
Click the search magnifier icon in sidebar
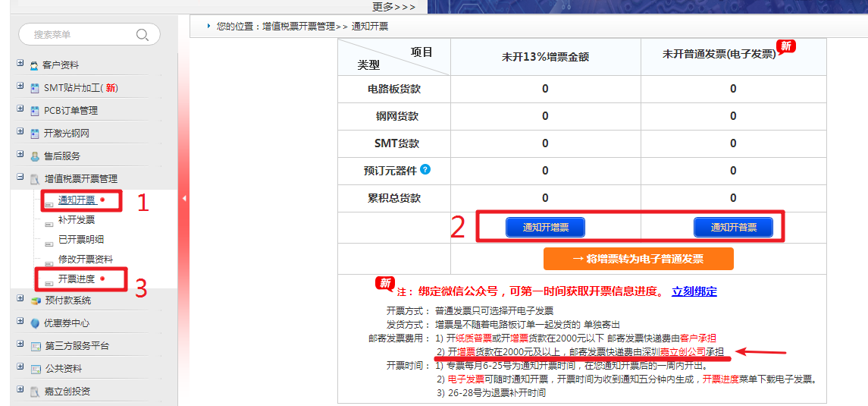click(x=142, y=35)
